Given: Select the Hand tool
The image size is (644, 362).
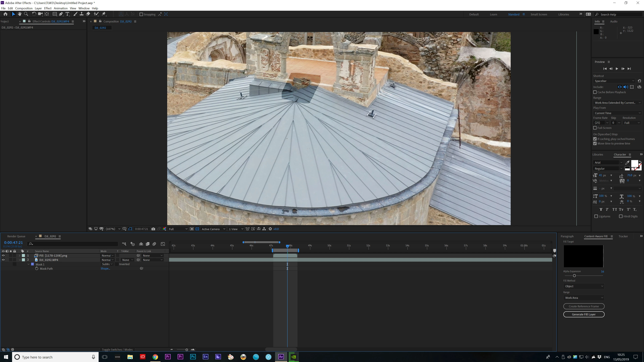Looking at the screenshot, I should [x=20, y=14].
